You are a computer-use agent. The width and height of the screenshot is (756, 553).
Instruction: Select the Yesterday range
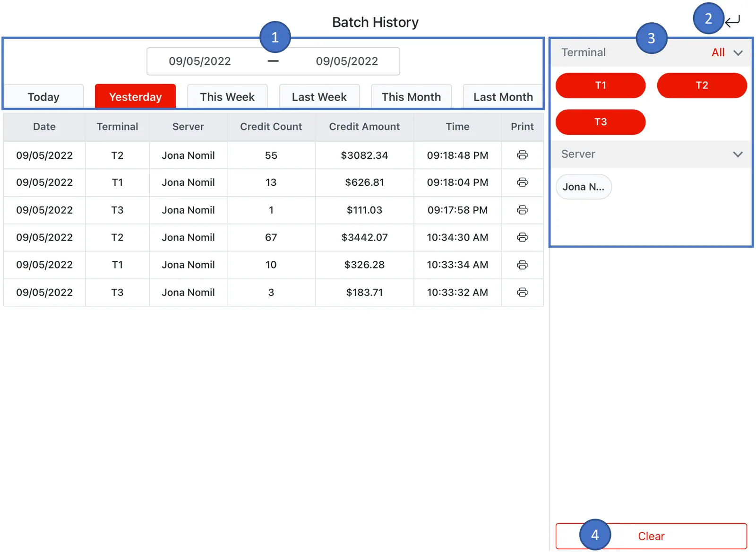click(x=135, y=96)
